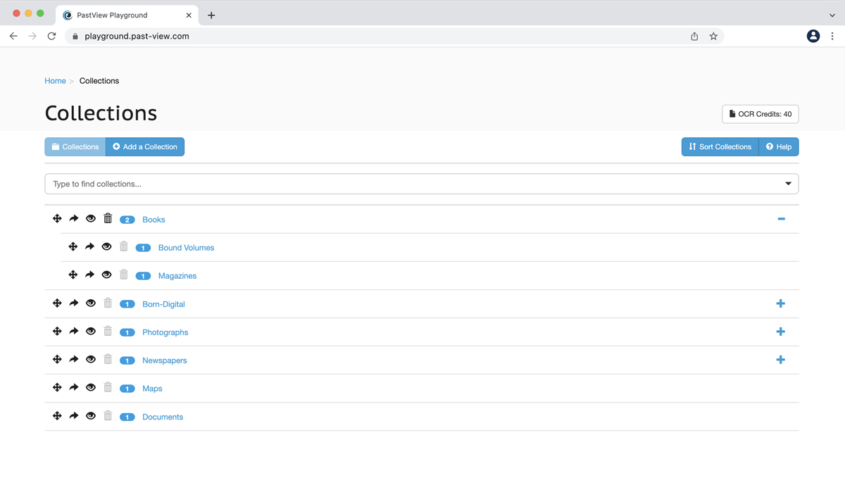Delete the Books collection using trash icon

108,219
